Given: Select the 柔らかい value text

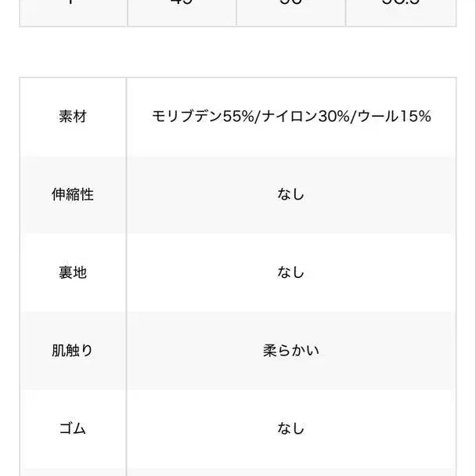Looking at the screenshot, I should coord(290,351).
